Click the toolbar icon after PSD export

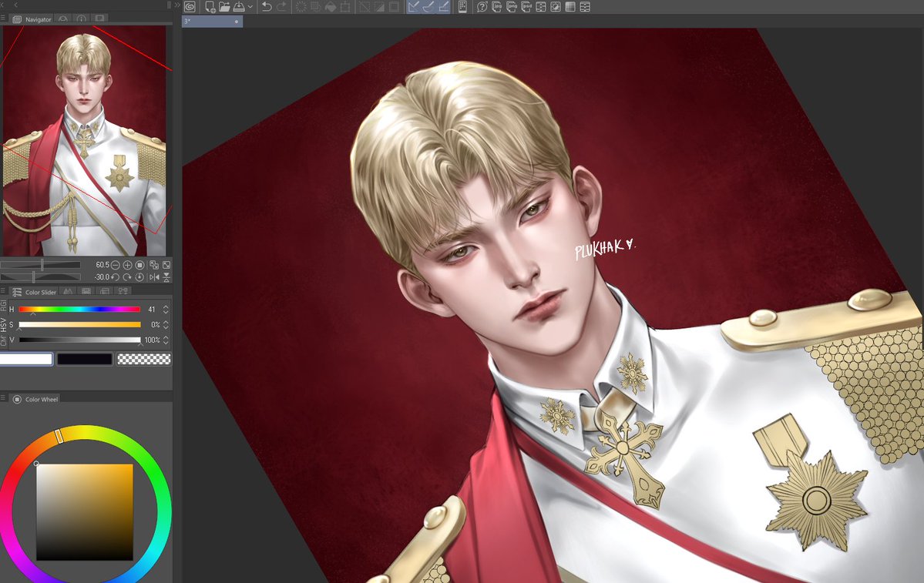[x=541, y=7]
